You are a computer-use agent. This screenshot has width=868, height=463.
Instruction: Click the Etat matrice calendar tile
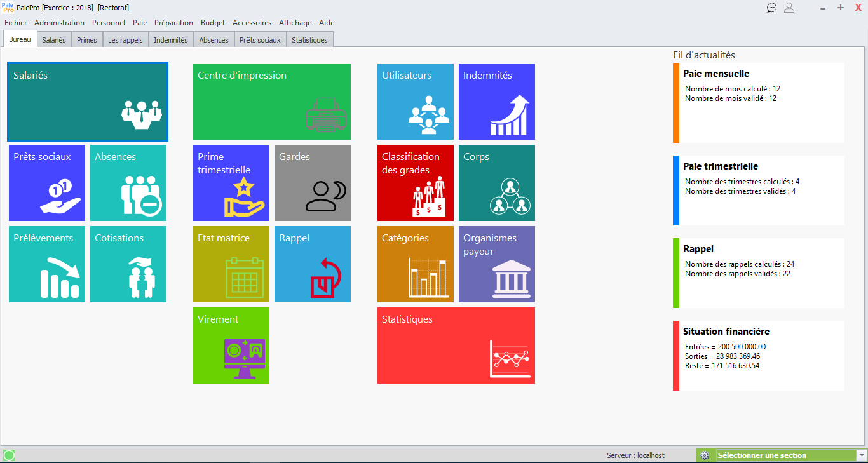tap(231, 264)
